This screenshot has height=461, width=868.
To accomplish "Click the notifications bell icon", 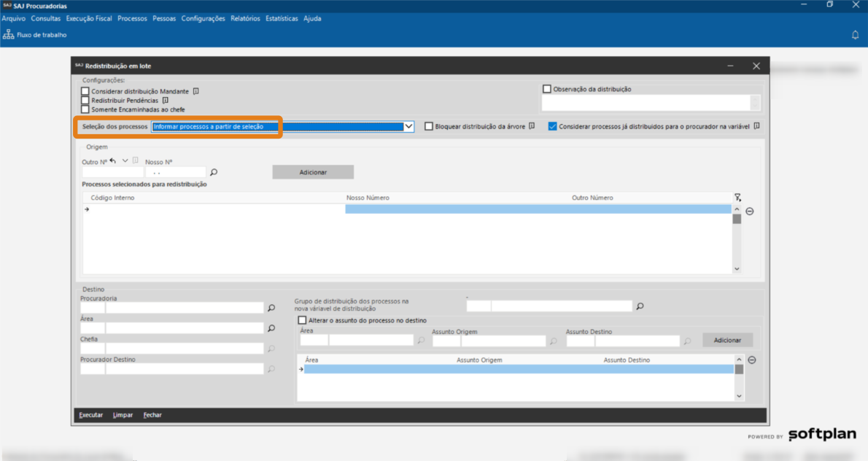I will pyautogui.click(x=855, y=35).
